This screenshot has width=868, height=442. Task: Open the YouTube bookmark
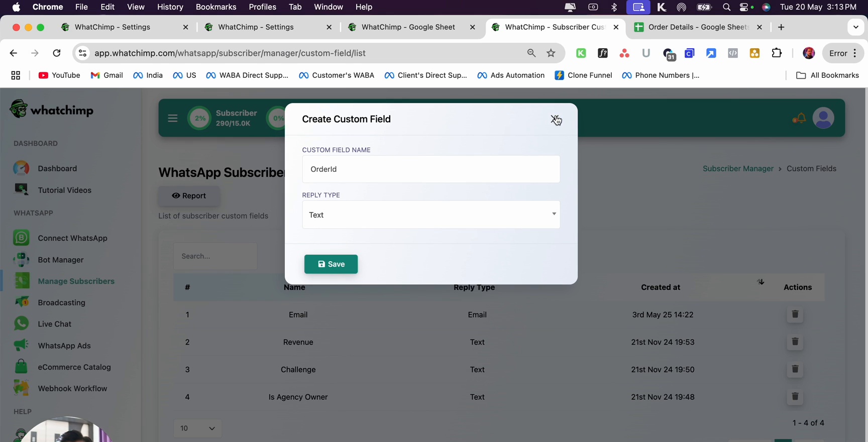point(59,75)
